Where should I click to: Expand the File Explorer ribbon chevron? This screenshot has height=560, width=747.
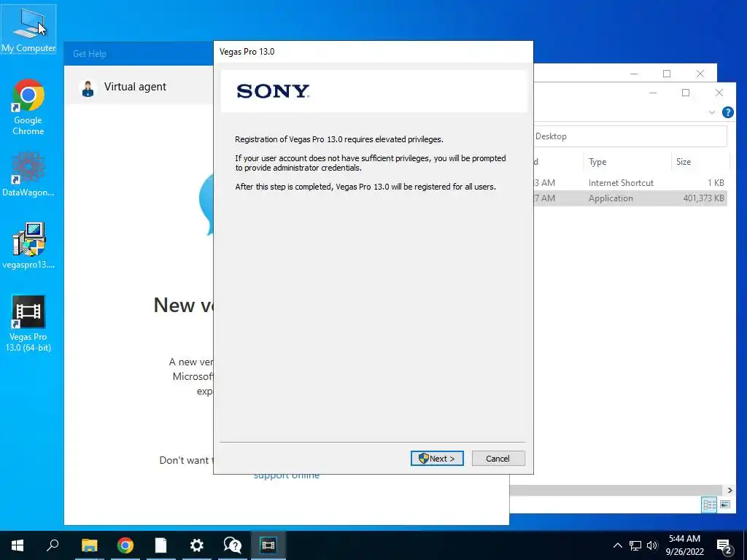tap(712, 112)
